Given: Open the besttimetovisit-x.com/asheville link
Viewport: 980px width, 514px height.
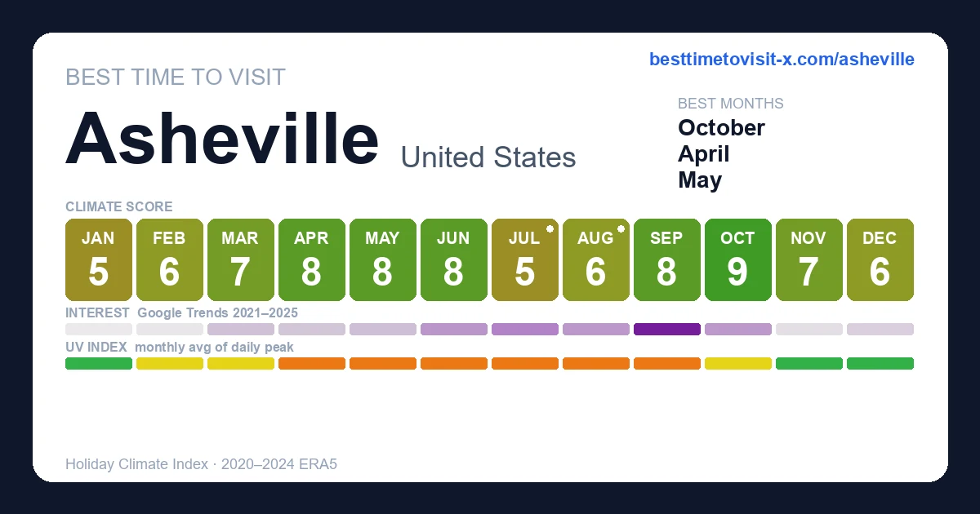Looking at the screenshot, I should [782, 60].
